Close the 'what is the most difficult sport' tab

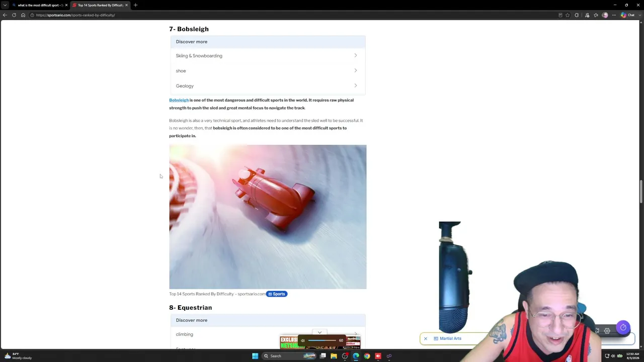tap(66, 5)
